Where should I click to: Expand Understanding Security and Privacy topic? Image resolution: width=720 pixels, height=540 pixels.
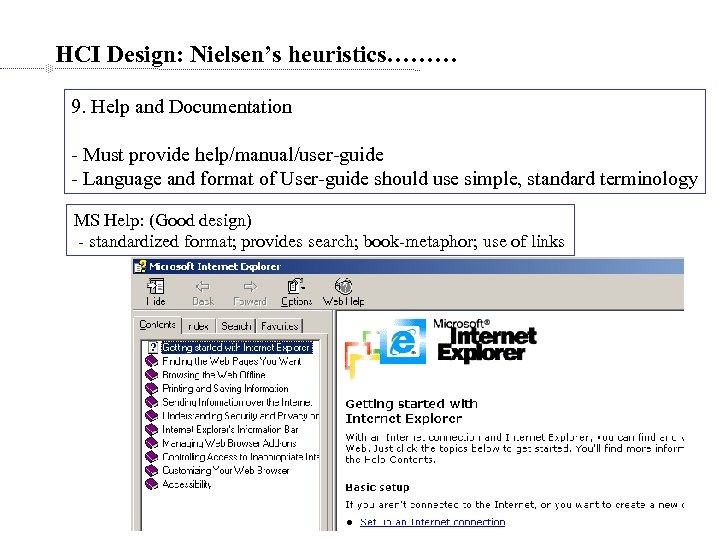(240, 416)
